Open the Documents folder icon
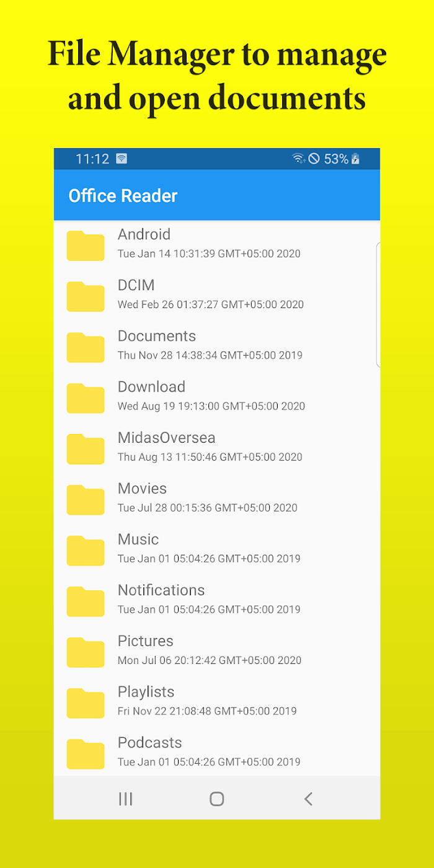The image size is (434, 868). [x=86, y=347]
